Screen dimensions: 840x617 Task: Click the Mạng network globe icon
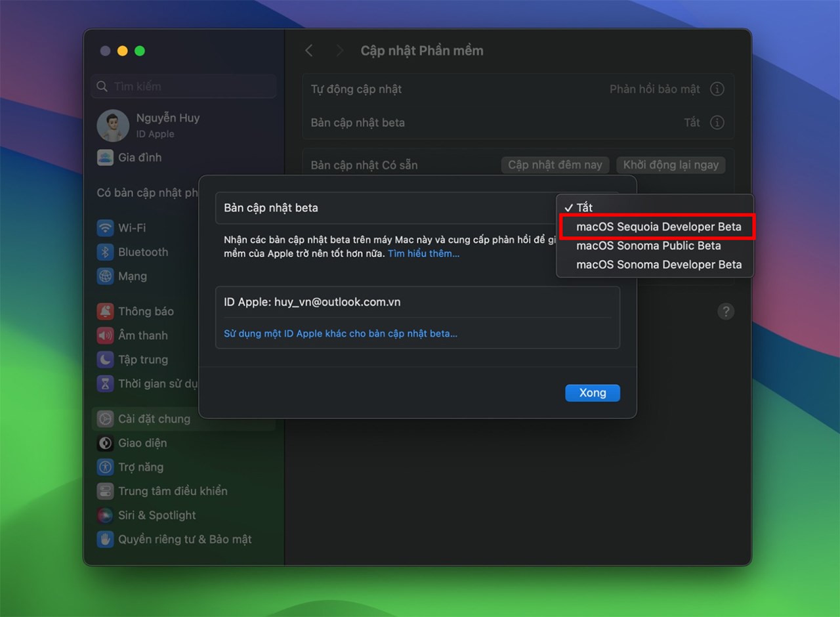click(x=105, y=276)
